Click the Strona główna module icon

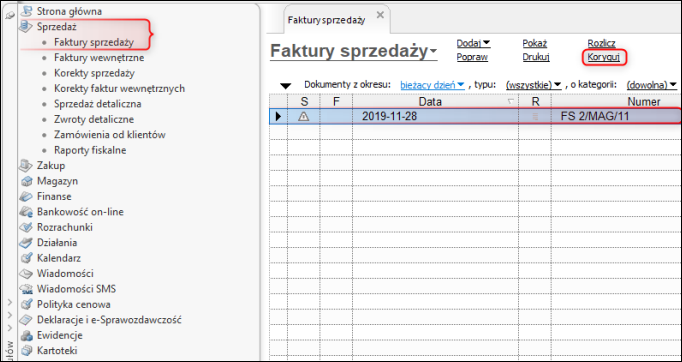(x=27, y=12)
